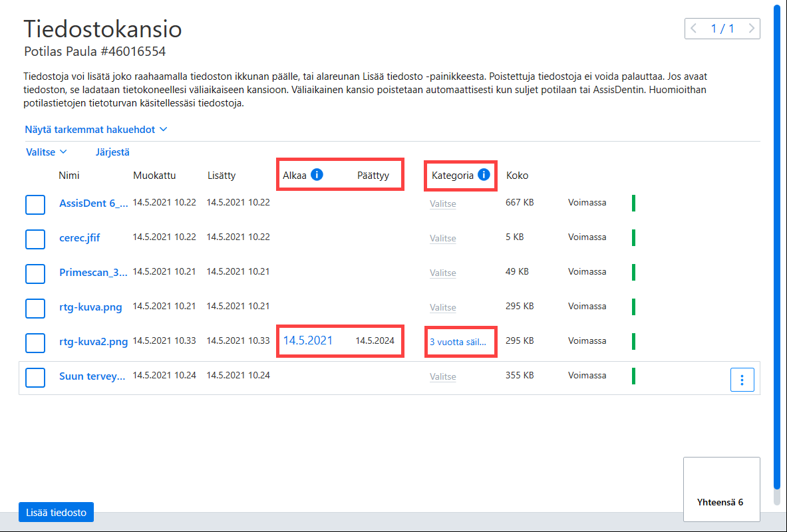
Task: Change the 3 vuotta säil... category
Action: (x=458, y=342)
